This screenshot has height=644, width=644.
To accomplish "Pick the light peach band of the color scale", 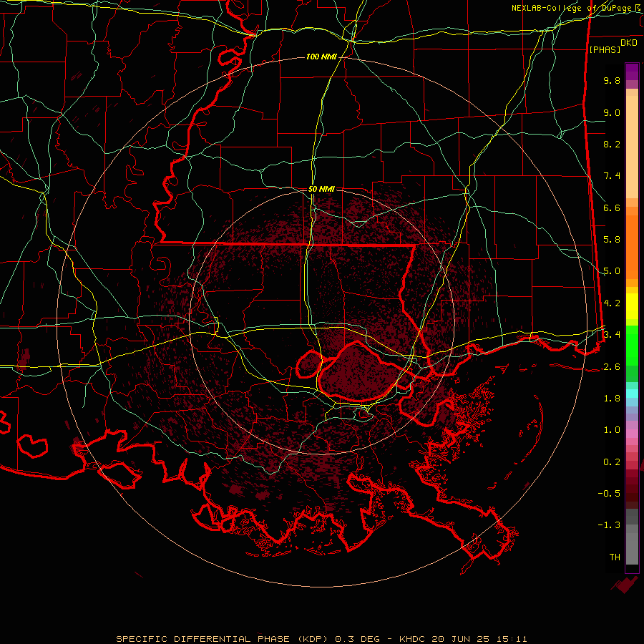I will pyautogui.click(x=632, y=146).
